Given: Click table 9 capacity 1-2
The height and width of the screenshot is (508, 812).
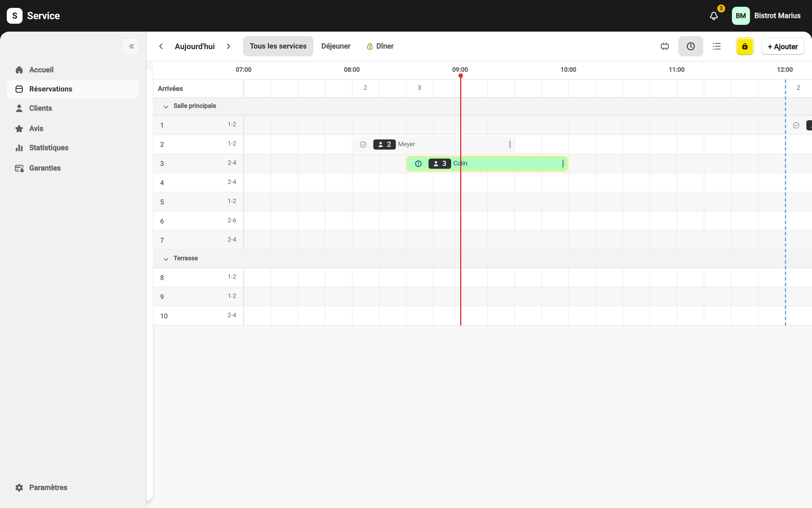Looking at the screenshot, I should (x=232, y=296).
